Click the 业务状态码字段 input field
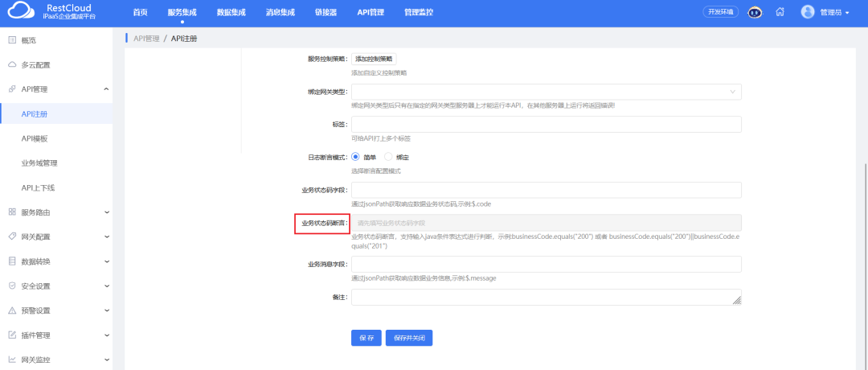868x370 pixels. coord(546,190)
